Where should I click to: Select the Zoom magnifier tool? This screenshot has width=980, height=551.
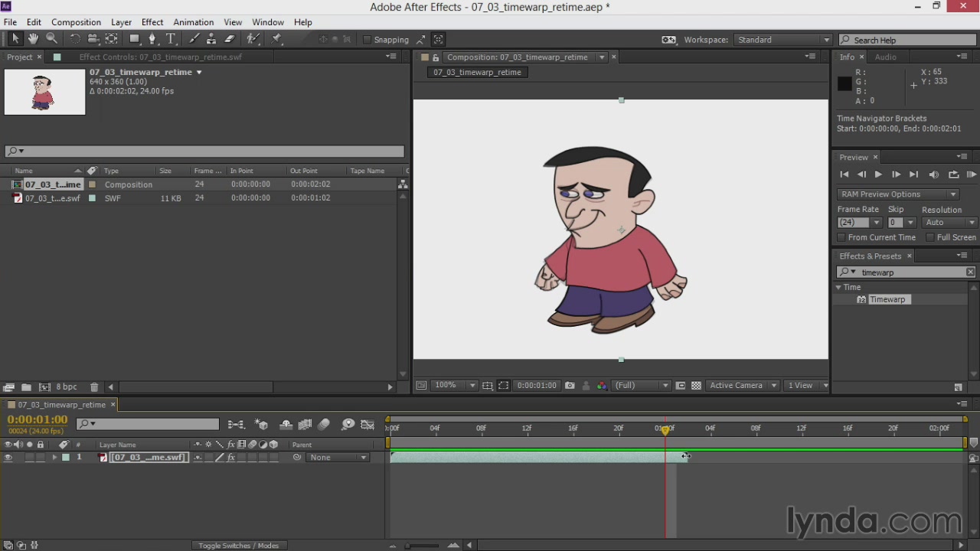pyautogui.click(x=51, y=39)
